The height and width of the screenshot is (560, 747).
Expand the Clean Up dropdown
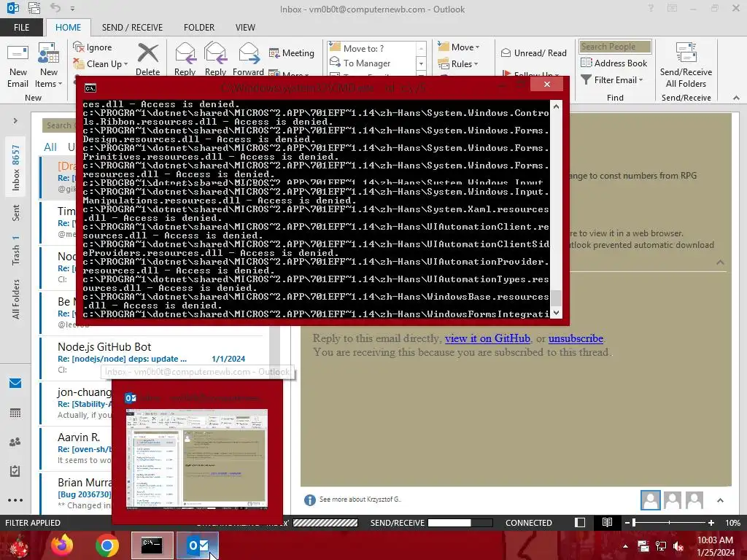click(125, 64)
